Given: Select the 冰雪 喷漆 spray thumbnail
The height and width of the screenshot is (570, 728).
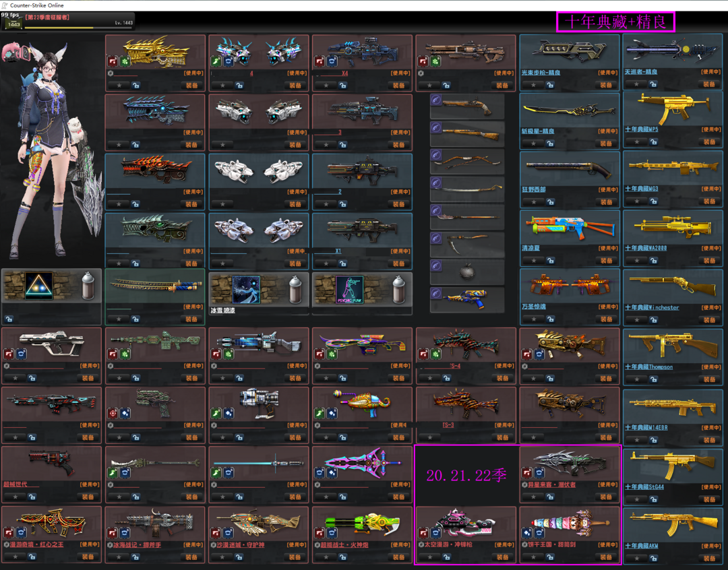Looking at the screenshot, I should click(246, 289).
